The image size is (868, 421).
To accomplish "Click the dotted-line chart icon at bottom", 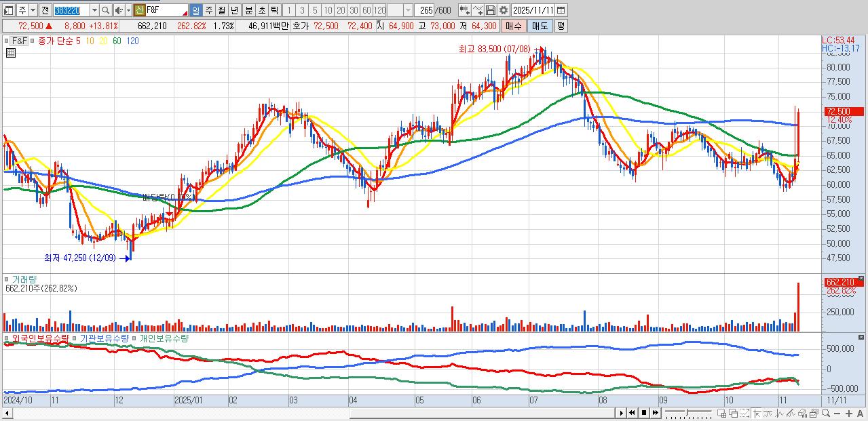I will pyautogui.click(x=744, y=414).
